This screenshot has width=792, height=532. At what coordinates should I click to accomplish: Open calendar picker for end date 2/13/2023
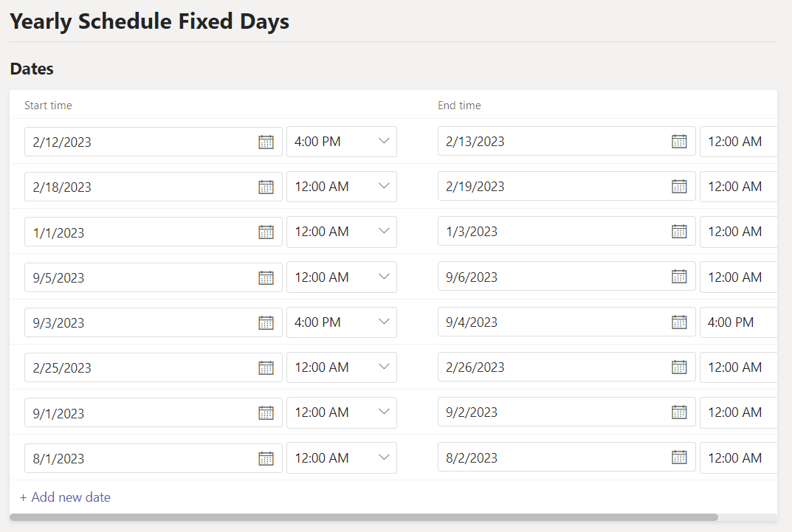pos(679,142)
